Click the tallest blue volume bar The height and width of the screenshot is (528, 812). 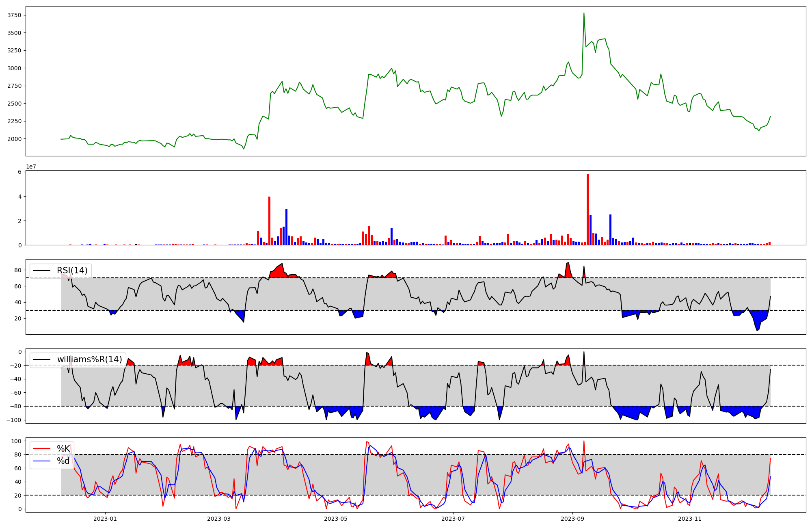286,227
